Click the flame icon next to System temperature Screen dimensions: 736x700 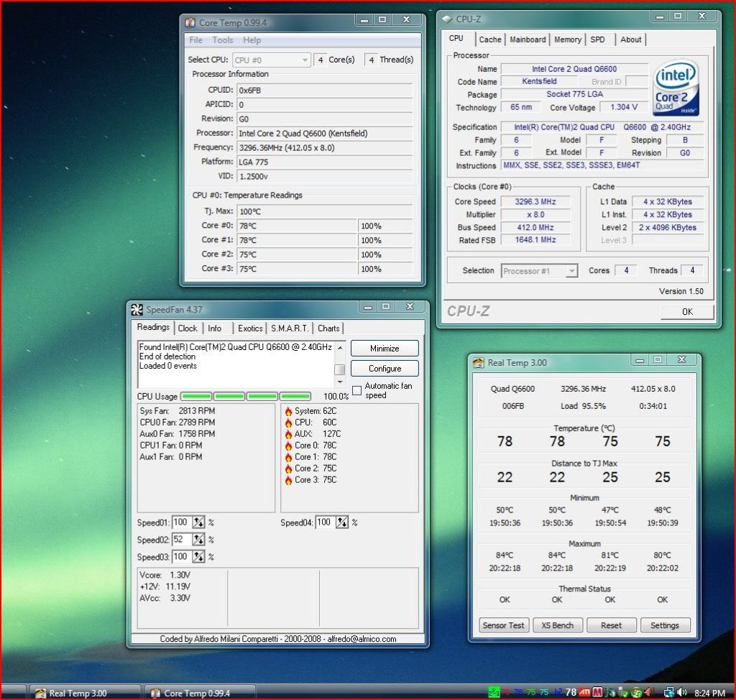[x=288, y=412]
